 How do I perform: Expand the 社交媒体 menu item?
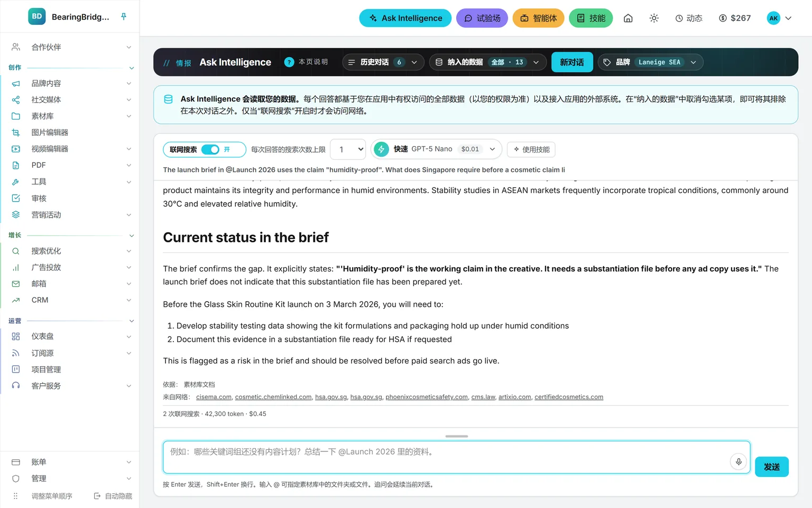[x=70, y=99]
